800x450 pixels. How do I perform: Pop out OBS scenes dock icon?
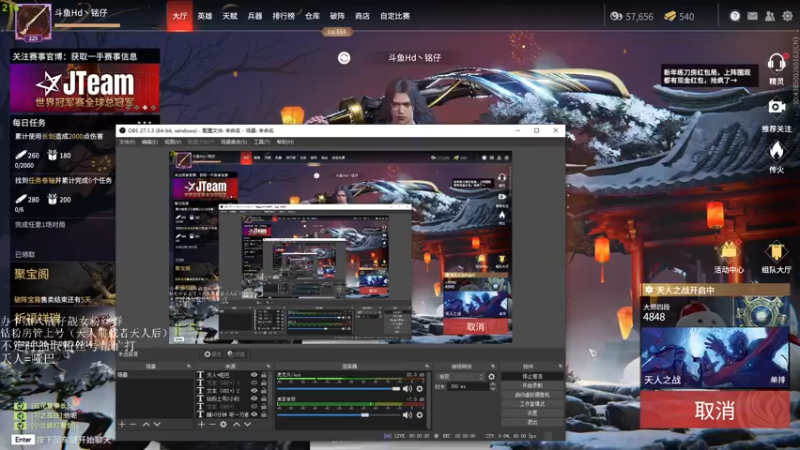pos(189,366)
